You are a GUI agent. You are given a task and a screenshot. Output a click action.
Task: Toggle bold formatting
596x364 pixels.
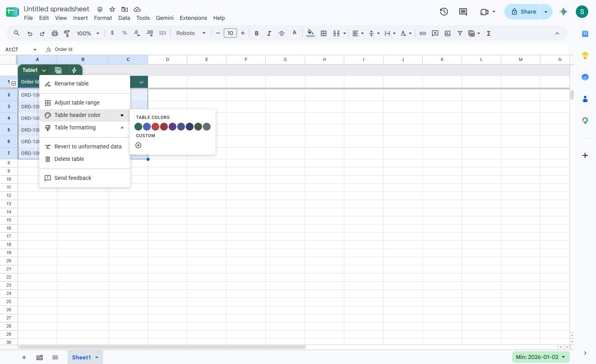(256, 33)
